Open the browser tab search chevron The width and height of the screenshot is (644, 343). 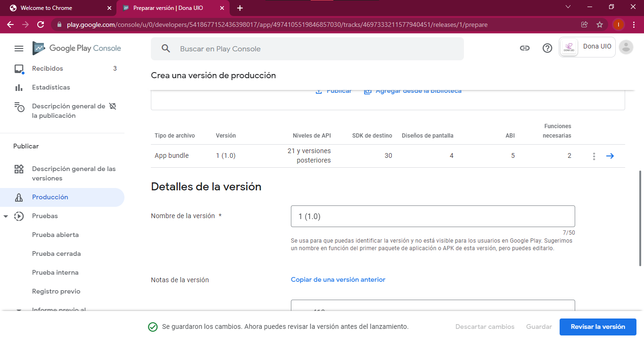(568, 8)
